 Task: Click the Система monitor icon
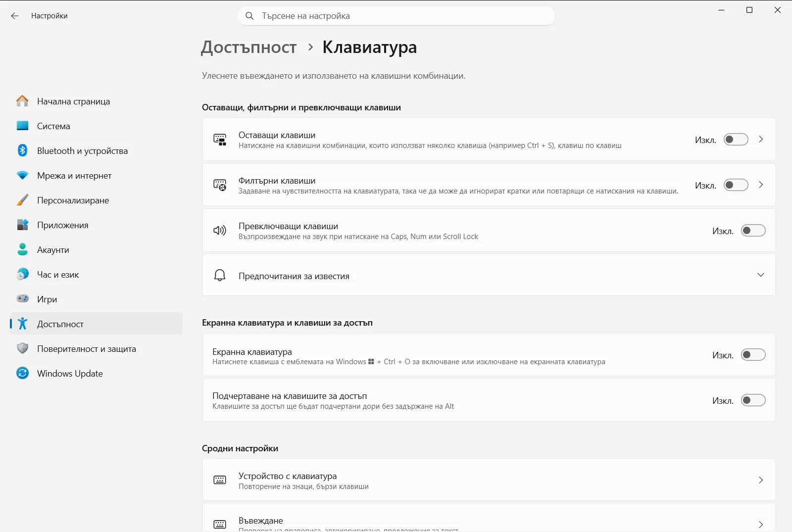[22, 126]
